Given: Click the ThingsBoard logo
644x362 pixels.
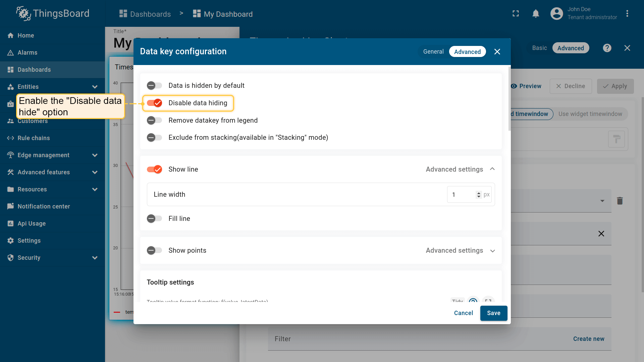Looking at the screenshot, I should [x=53, y=13].
